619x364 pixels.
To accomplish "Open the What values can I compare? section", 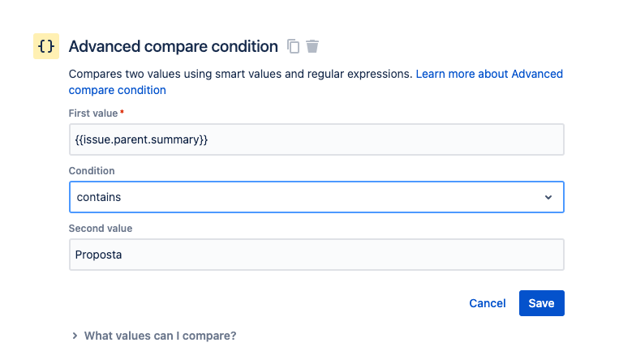I will [160, 336].
